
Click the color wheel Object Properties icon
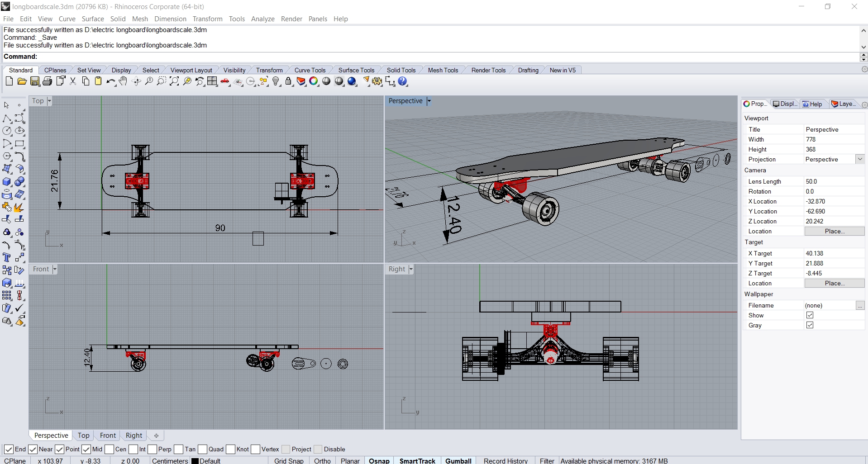coord(314,81)
